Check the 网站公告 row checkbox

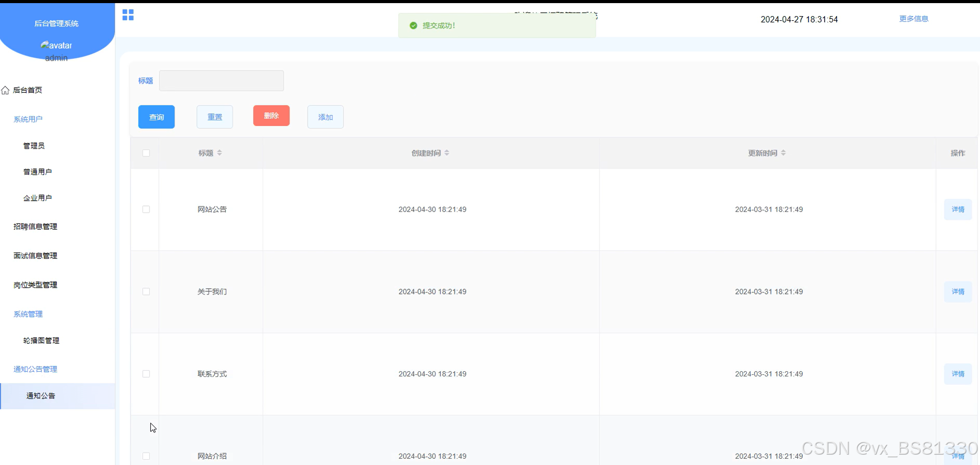(x=146, y=209)
